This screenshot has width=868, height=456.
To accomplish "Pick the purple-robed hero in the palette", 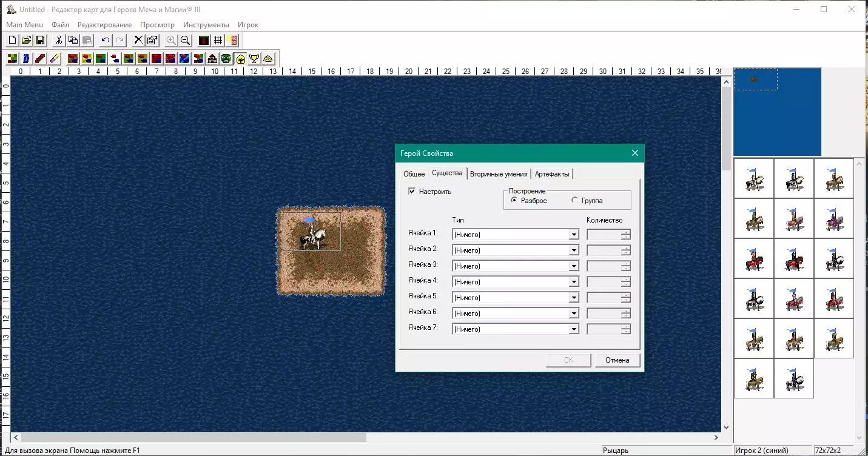I will click(x=834, y=218).
